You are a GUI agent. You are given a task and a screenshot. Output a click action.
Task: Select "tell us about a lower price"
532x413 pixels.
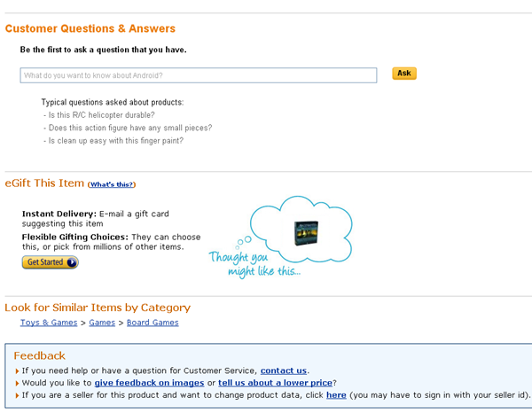(275, 383)
